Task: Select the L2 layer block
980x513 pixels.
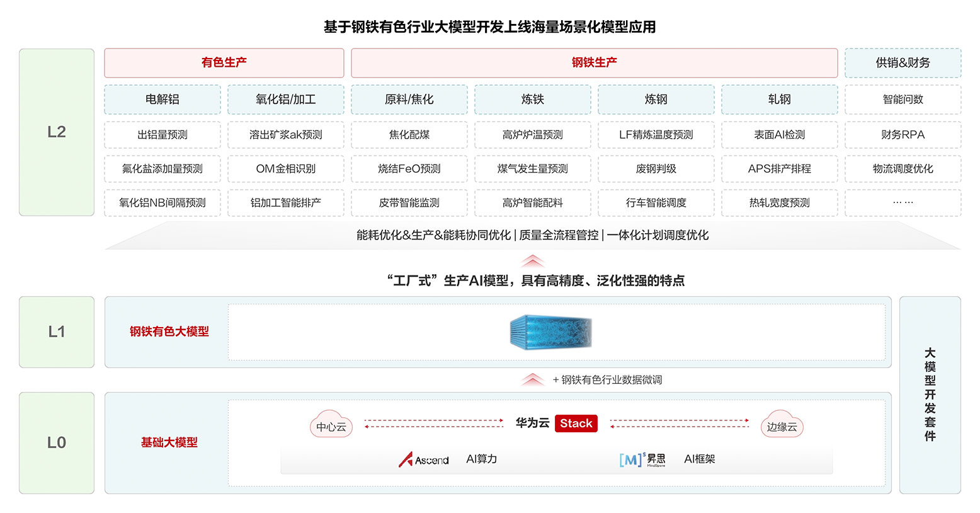Action: tap(57, 132)
